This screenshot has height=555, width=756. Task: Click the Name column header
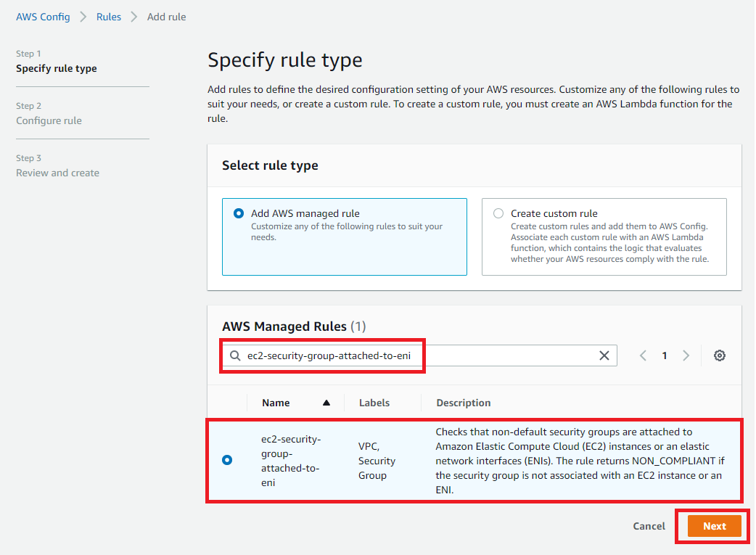point(276,403)
